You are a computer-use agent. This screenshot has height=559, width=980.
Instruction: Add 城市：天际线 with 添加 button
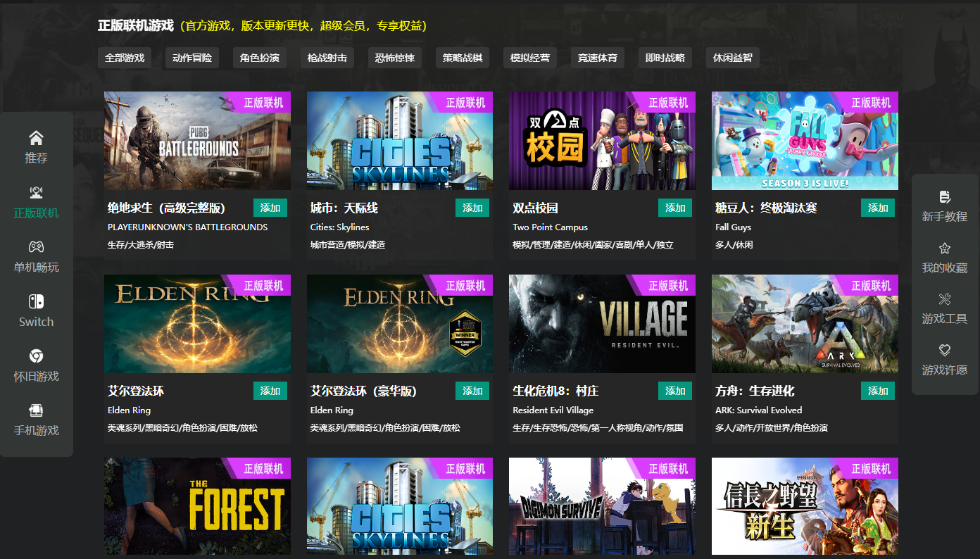(472, 208)
